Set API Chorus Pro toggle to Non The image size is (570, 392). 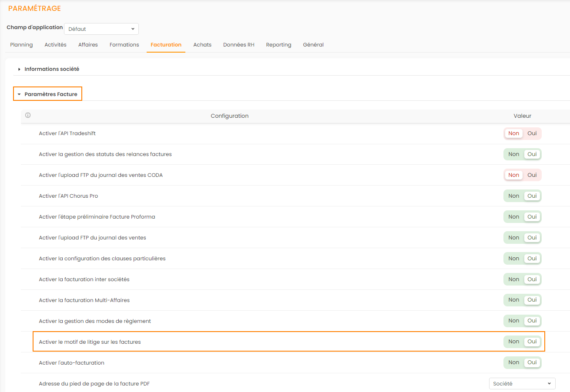click(x=513, y=196)
